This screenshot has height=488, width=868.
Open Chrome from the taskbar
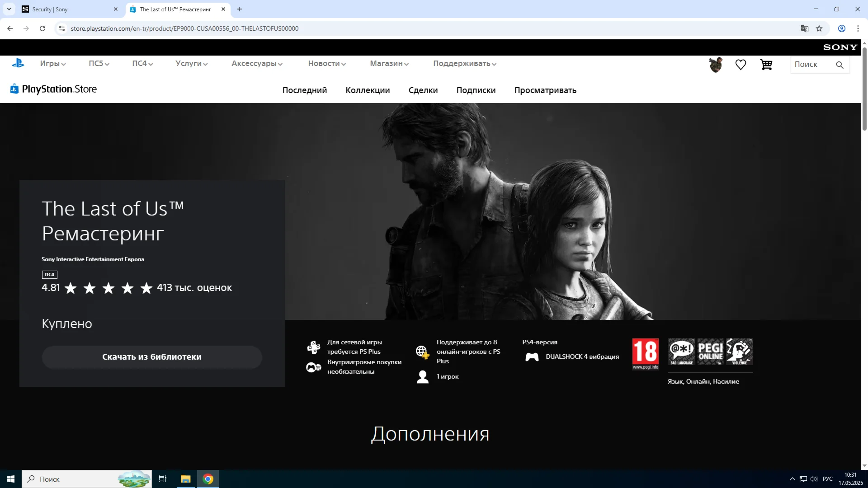(x=208, y=479)
